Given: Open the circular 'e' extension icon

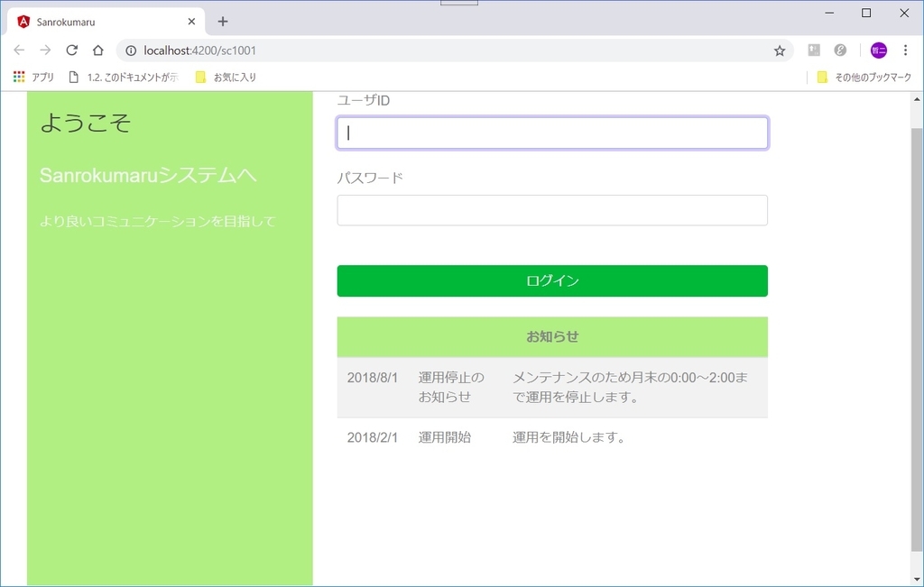Looking at the screenshot, I should tap(840, 50).
